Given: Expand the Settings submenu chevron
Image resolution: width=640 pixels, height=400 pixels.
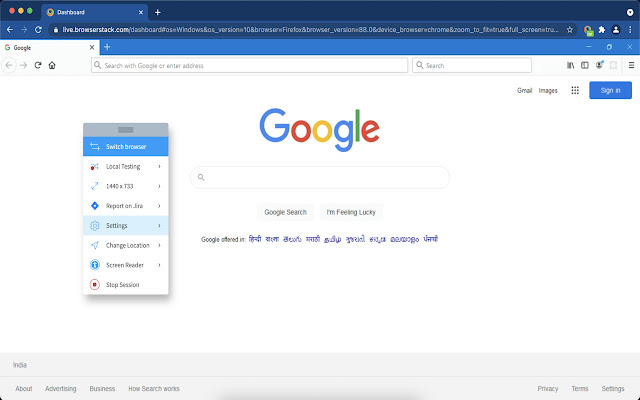Looking at the screenshot, I should coord(159,225).
